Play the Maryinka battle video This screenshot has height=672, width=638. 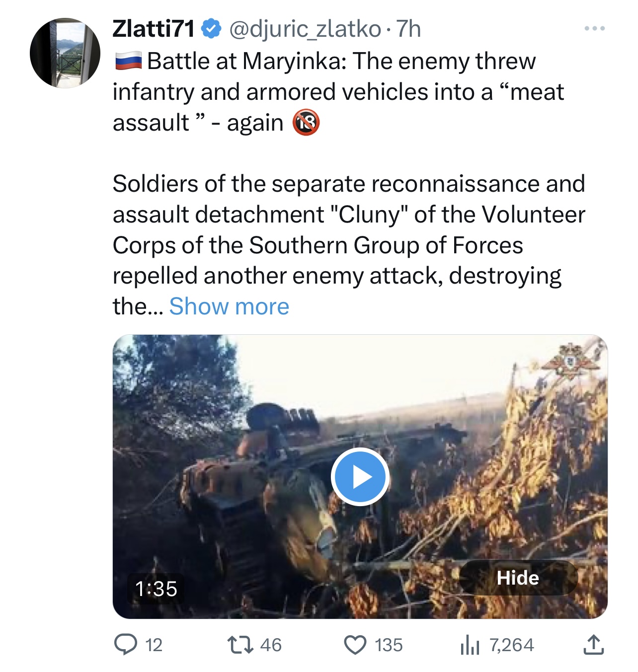(360, 477)
